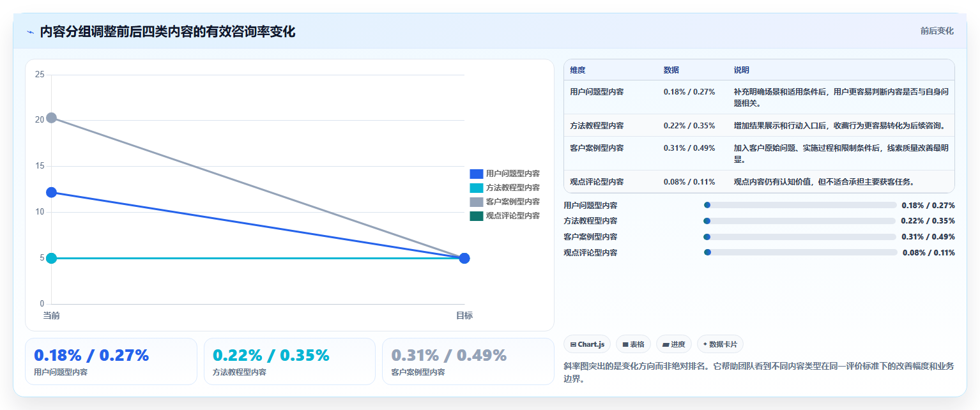980x410 pixels.
Task: Click 用户问题型内容 in the table
Action: 597,91
